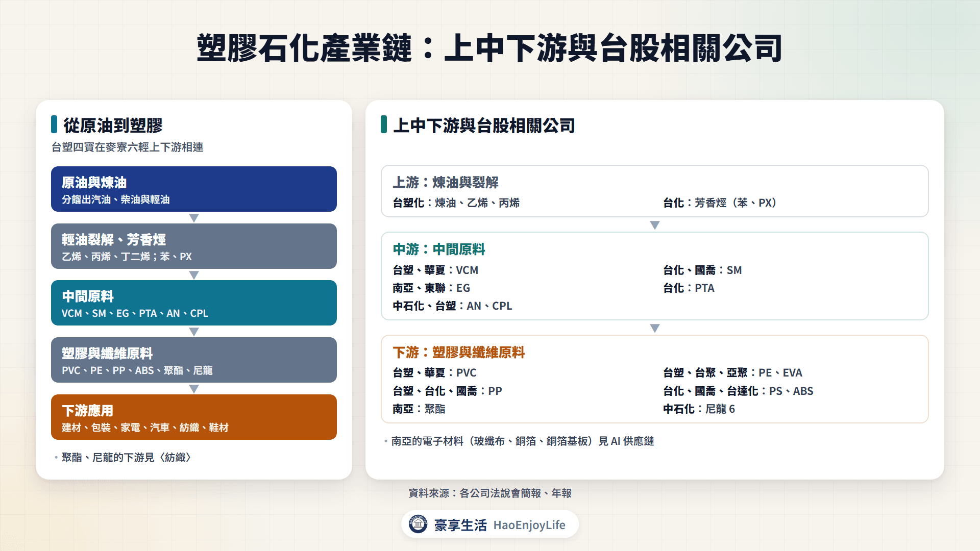The image size is (980, 551).
Task: Select the 下游應用 orange block
Action: (x=194, y=417)
